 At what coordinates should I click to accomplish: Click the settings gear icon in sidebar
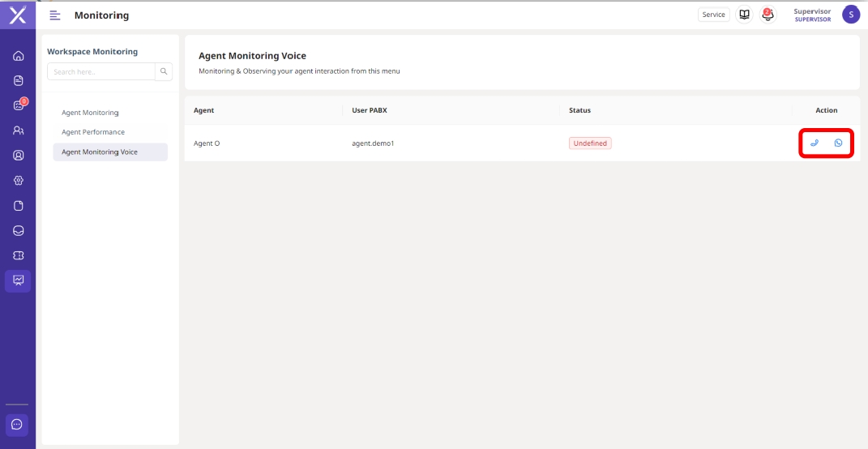[18, 181]
